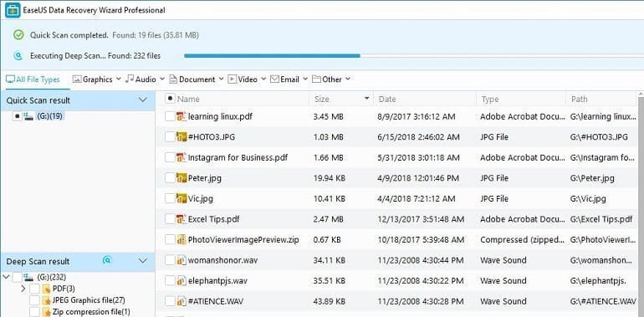The width and height of the screenshot is (644, 317).
Task: Check the elephantpjs.wav checkbox
Action: tap(170, 281)
